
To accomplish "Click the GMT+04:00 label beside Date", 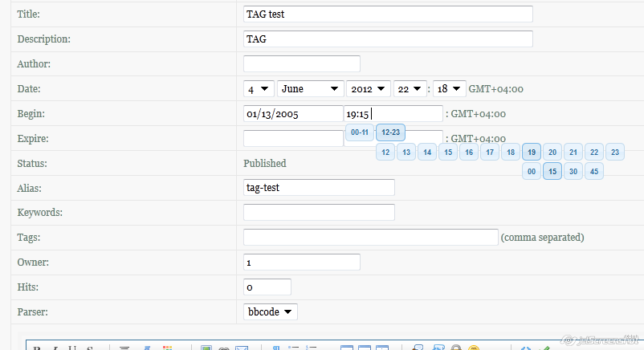I will (496, 89).
